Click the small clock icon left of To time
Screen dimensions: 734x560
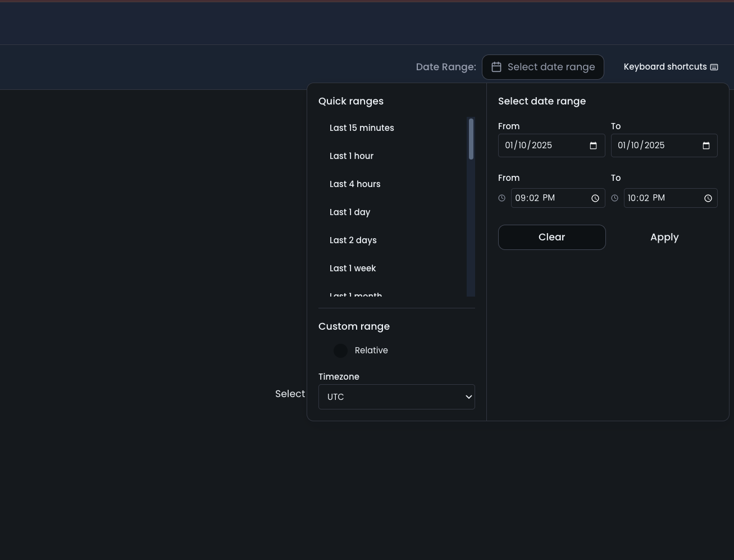coord(615,198)
